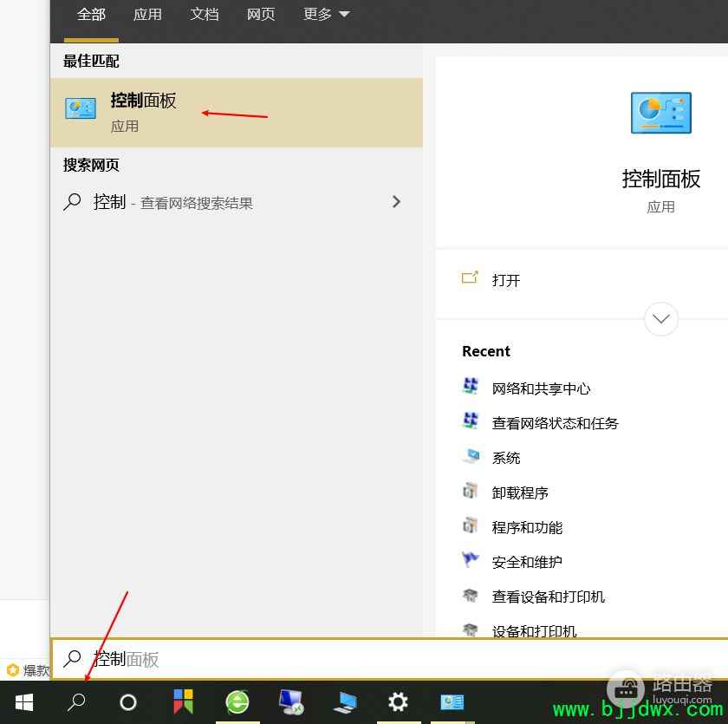Click the computer icon beside 系统

(471, 455)
